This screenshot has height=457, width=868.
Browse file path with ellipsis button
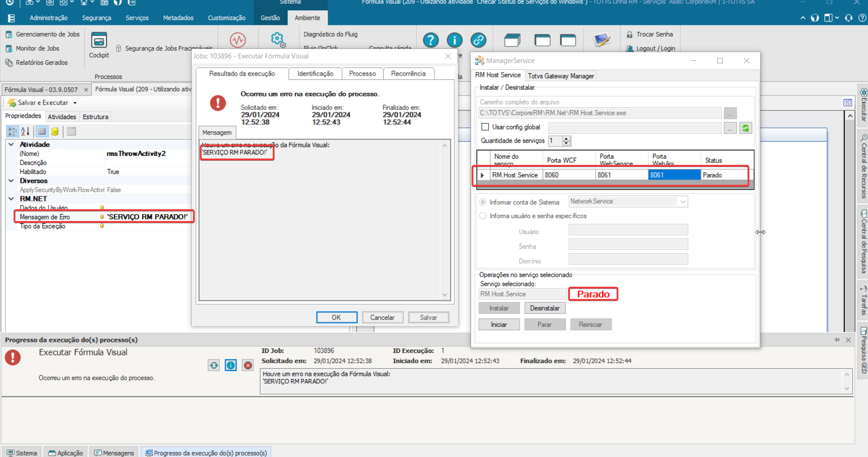pos(730,113)
